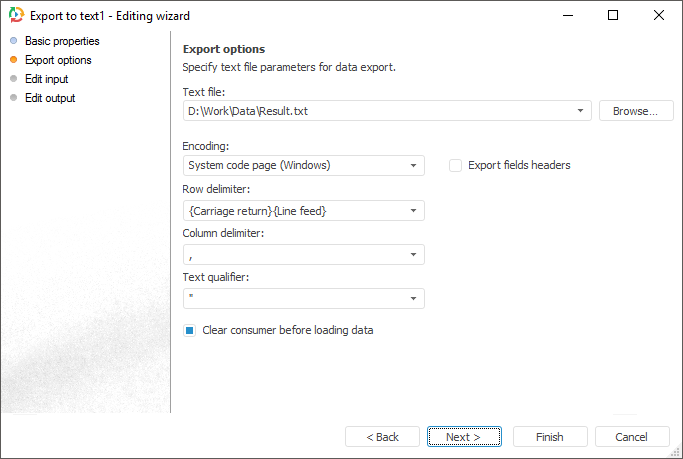Open the Text file path dropdown
Viewport: 683px width, 459px height.
581,111
